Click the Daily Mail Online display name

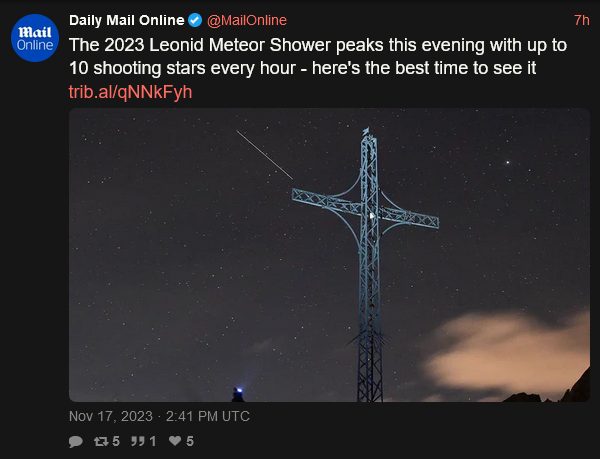coord(127,20)
